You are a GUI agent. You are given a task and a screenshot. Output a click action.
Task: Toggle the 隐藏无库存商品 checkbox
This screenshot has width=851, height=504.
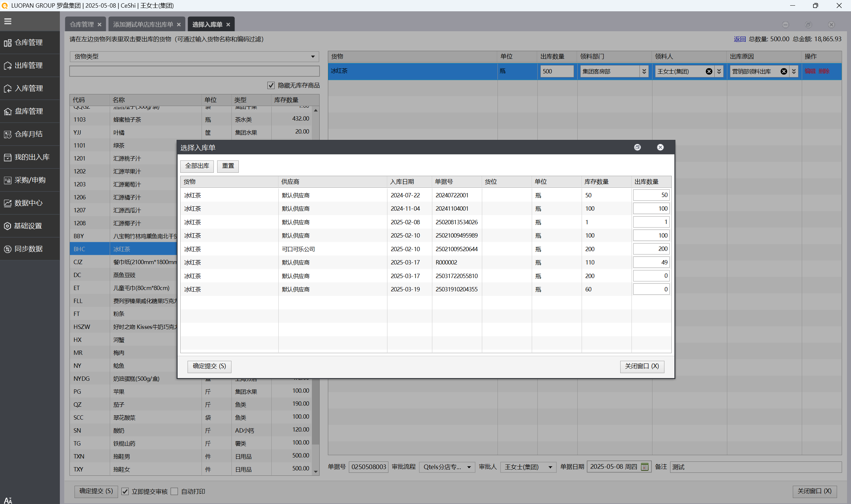point(271,85)
